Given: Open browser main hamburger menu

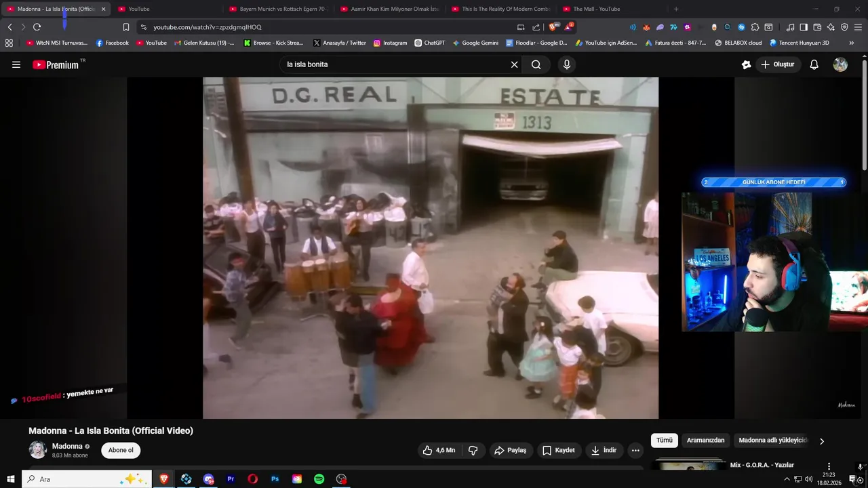Looking at the screenshot, I should (x=858, y=27).
